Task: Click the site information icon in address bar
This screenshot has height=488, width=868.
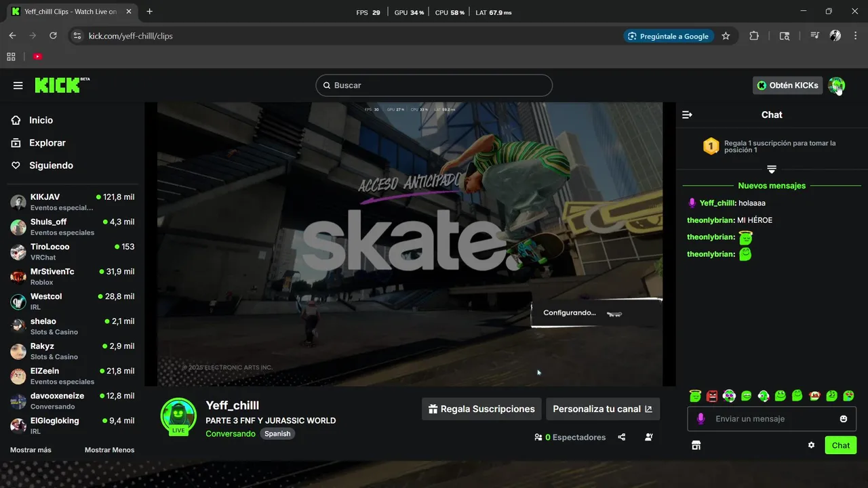Action: tap(77, 36)
